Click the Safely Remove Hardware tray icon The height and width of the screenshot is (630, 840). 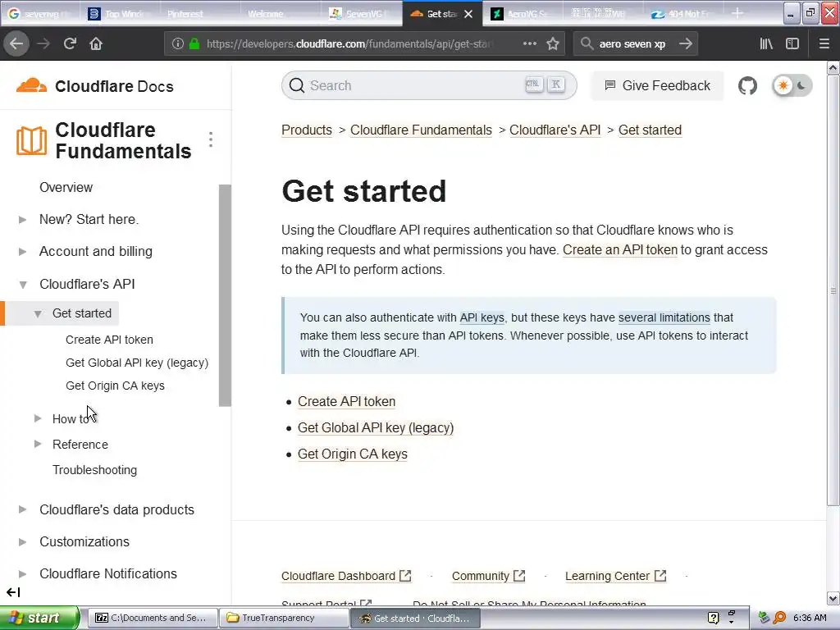[764, 618]
